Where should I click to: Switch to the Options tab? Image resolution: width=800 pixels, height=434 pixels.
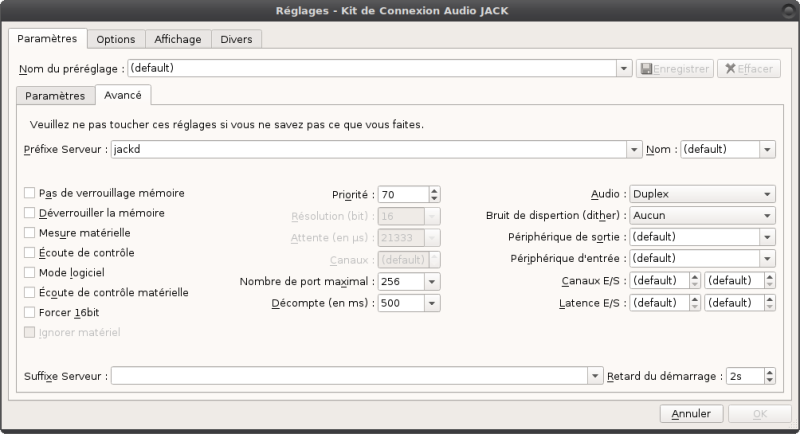click(116, 39)
